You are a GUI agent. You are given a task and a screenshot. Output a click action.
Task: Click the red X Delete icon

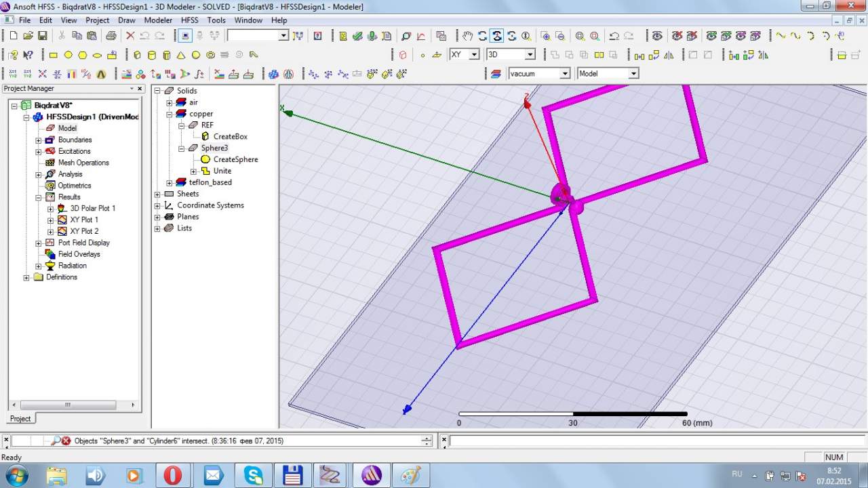point(130,36)
